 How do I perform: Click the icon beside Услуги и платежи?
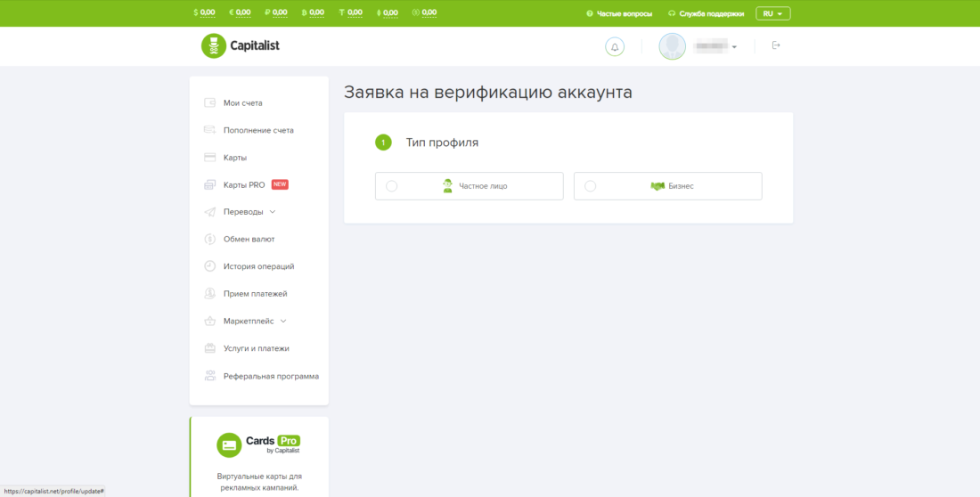coord(210,348)
